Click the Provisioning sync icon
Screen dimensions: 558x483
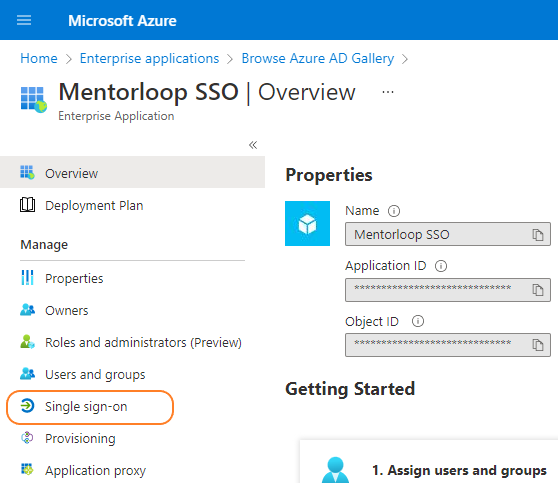pyautogui.click(x=27, y=438)
